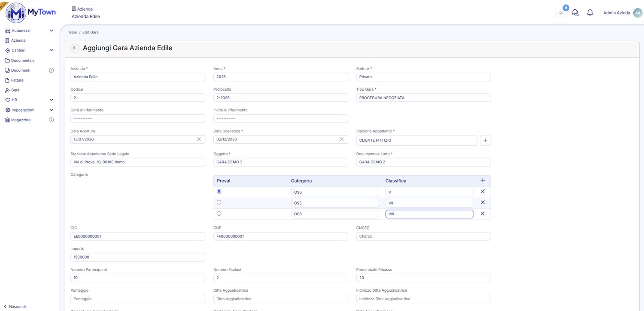Open the Settore dropdown showing Privato
Viewport: 644px width, 311px height.
click(x=423, y=77)
